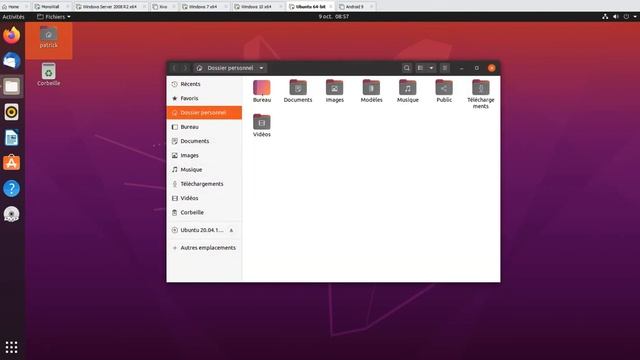
Task: Open the Bureau folder in file view
Action: tap(262, 91)
